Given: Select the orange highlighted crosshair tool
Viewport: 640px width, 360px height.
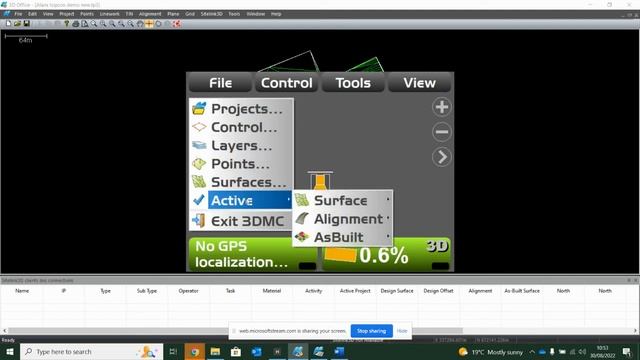Looking at the screenshot, I should pos(149,24).
